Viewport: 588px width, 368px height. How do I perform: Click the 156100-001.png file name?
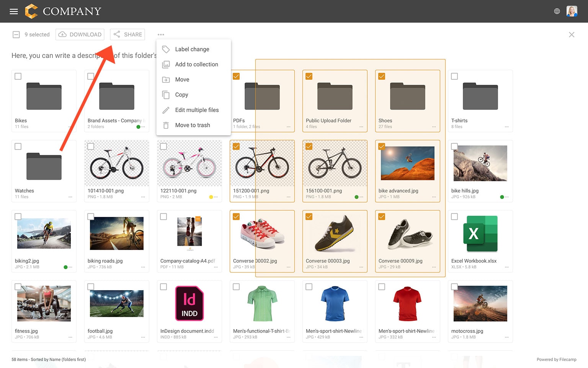(324, 191)
